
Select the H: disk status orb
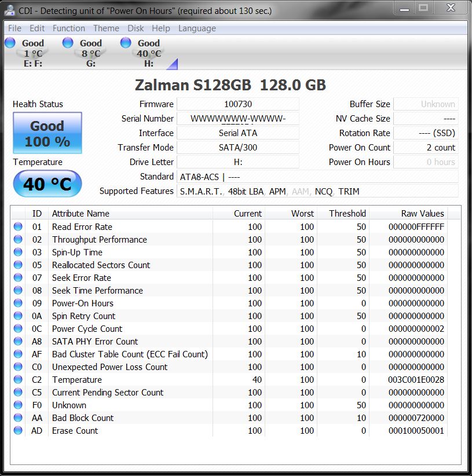pyautogui.click(x=126, y=43)
